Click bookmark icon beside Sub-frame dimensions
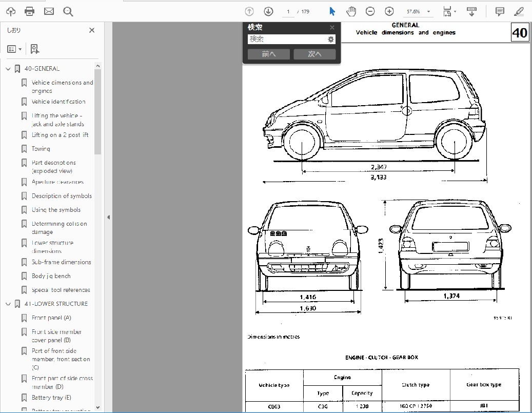 click(24, 262)
